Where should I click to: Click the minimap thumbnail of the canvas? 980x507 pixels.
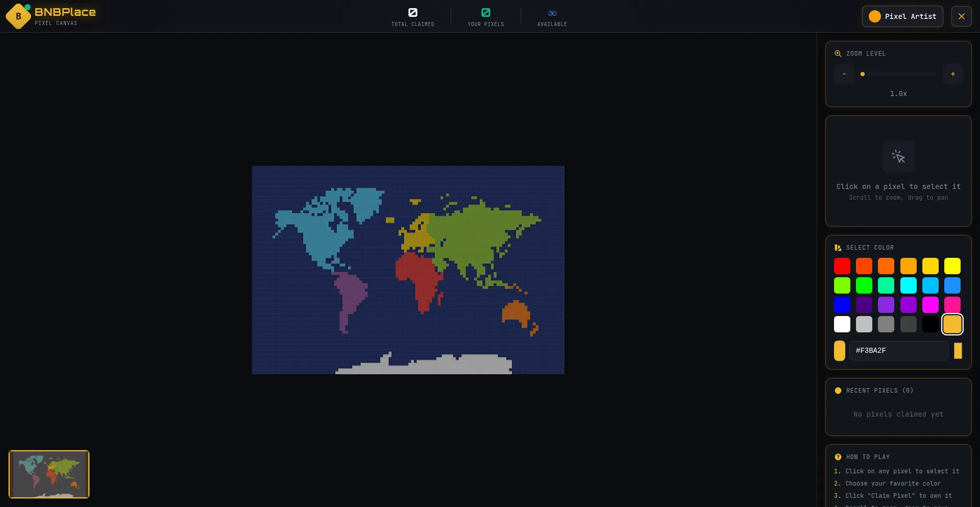coord(49,474)
